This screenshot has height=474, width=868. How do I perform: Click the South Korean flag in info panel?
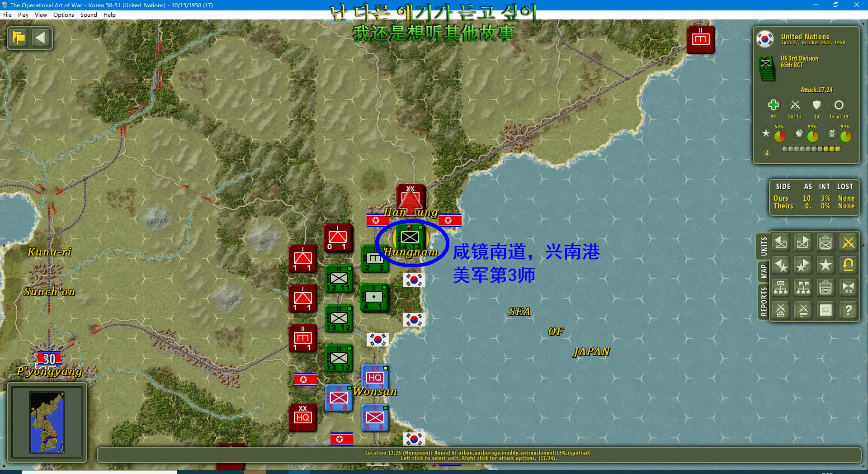tap(765, 39)
